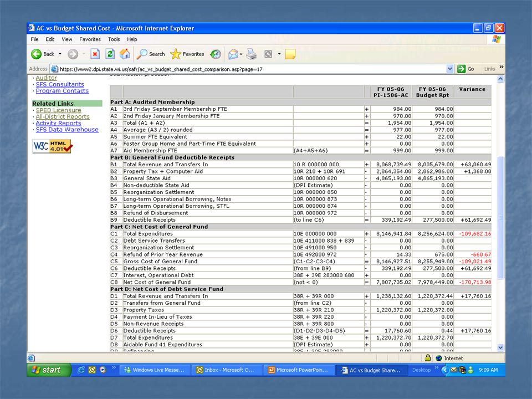The height and width of the screenshot is (399, 532).
Task: Click the green Go button
Action: click(465, 69)
